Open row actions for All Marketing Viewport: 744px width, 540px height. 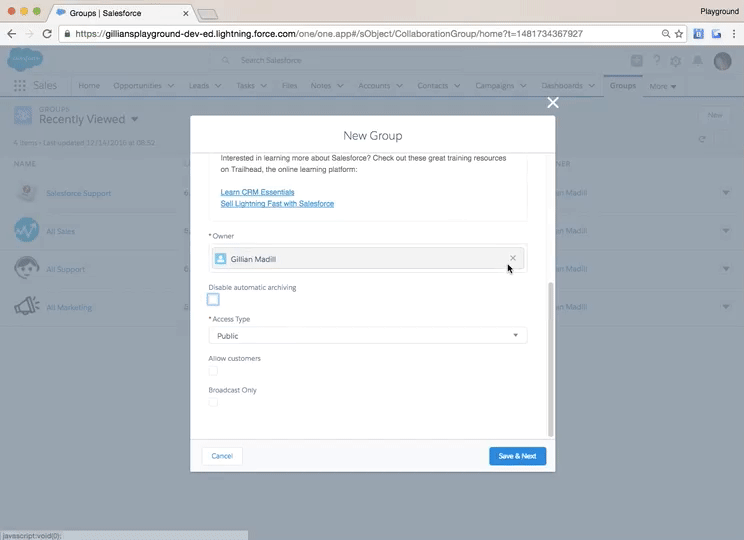725,307
